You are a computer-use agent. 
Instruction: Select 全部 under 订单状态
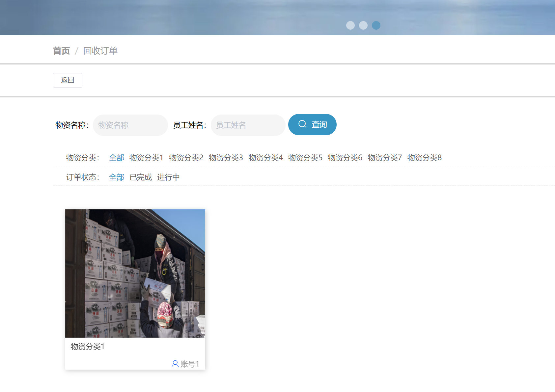pos(116,177)
